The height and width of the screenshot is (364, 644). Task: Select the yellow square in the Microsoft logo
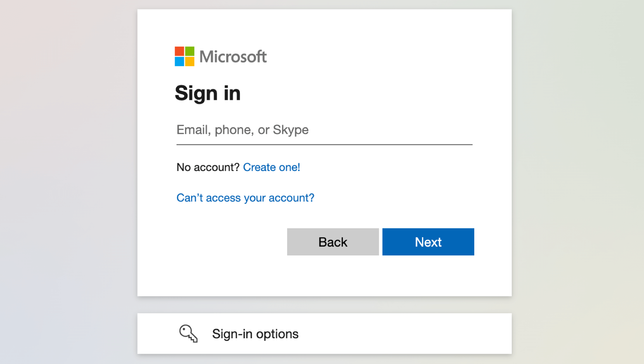pyautogui.click(x=189, y=61)
